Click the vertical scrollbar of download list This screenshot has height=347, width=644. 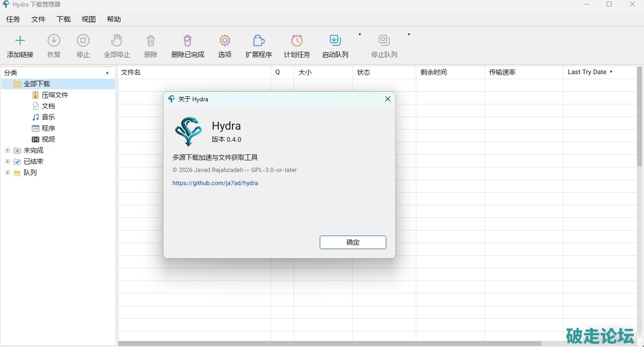[x=639, y=116]
